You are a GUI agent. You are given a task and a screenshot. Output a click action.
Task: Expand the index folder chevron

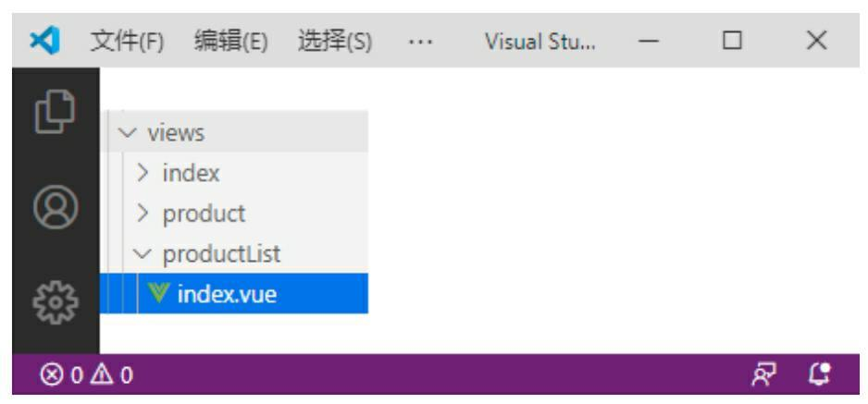coord(143,173)
